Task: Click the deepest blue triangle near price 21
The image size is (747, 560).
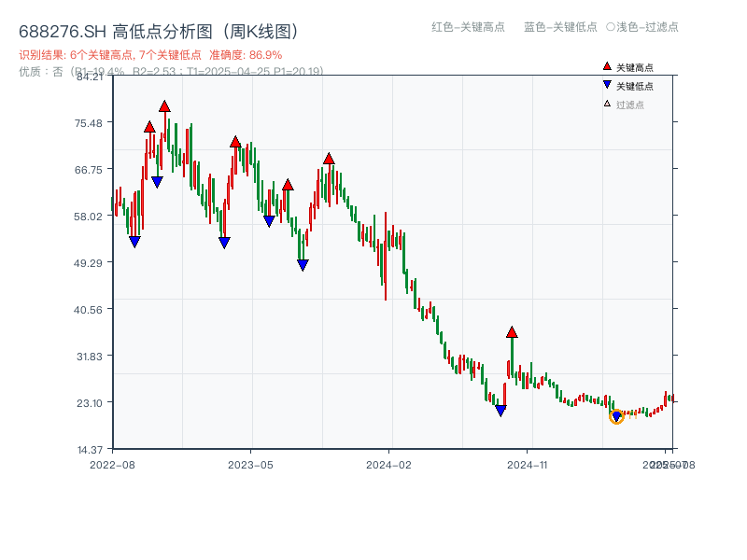Action: 501,409
